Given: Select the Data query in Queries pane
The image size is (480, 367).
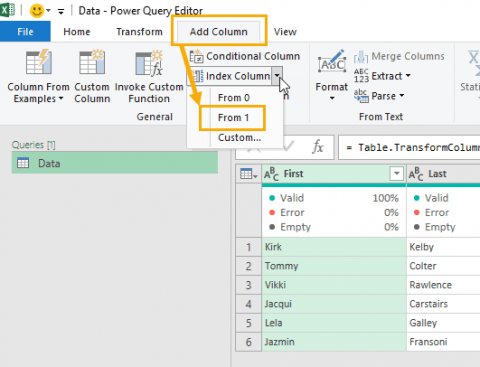Looking at the screenshot, I should [x=115, y=163].
